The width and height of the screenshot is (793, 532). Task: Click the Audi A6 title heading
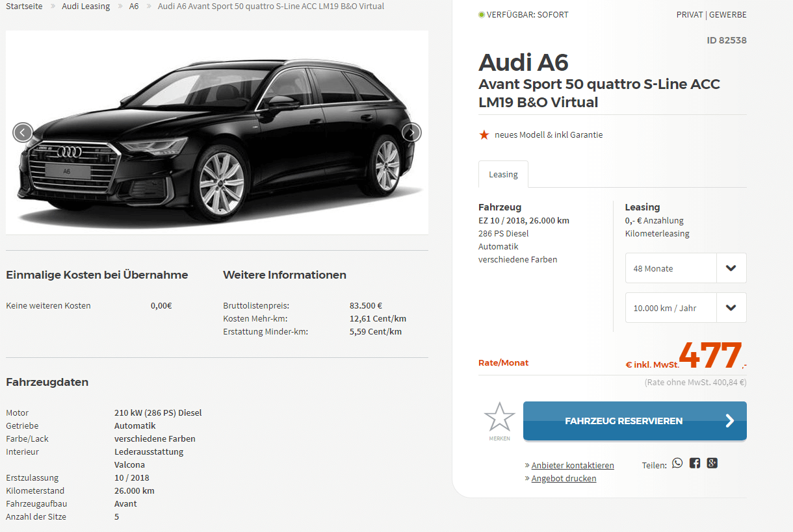click(523, 62)
